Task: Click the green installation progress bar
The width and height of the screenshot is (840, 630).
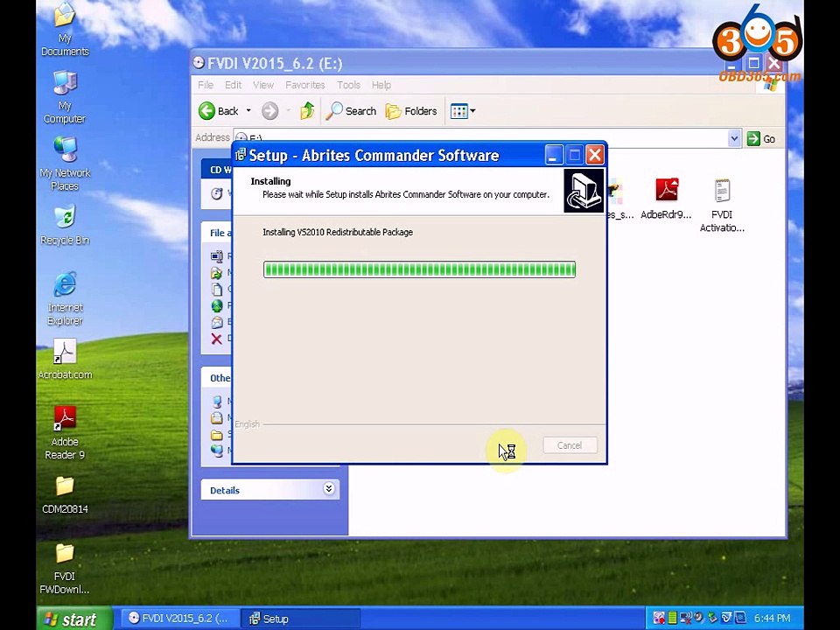Action: (419, 269)
